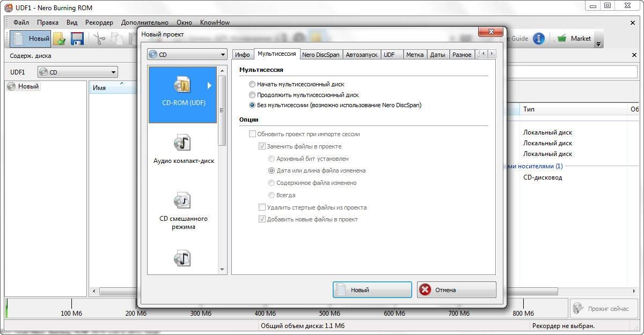
Task: Switch to the Разное tab
Action: (x=462, y=55)
